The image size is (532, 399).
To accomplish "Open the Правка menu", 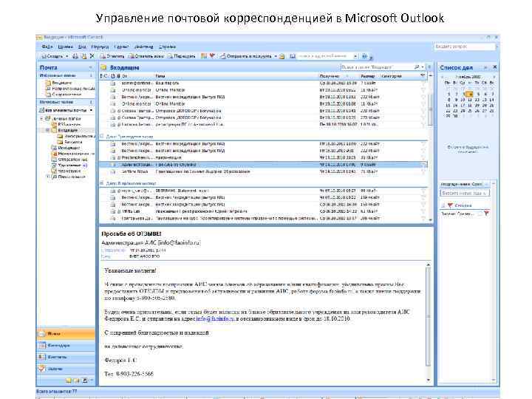I will (x=65, y=47).
